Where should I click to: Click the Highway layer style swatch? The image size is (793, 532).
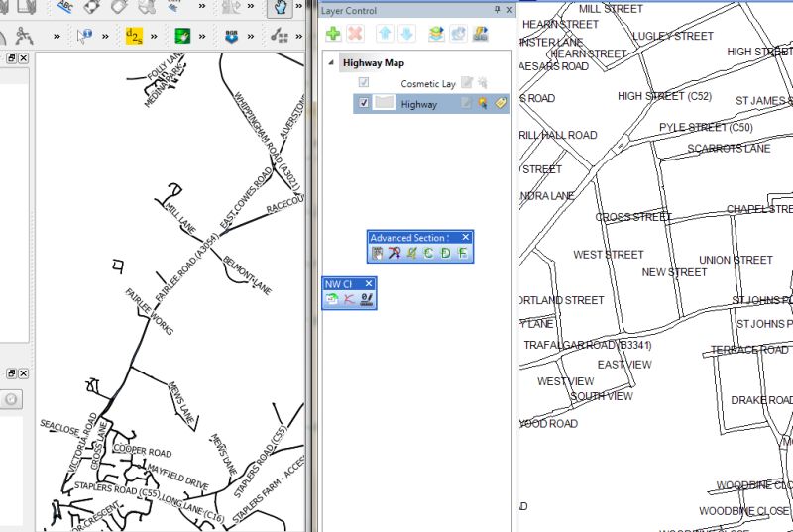[x=384, y=103]
